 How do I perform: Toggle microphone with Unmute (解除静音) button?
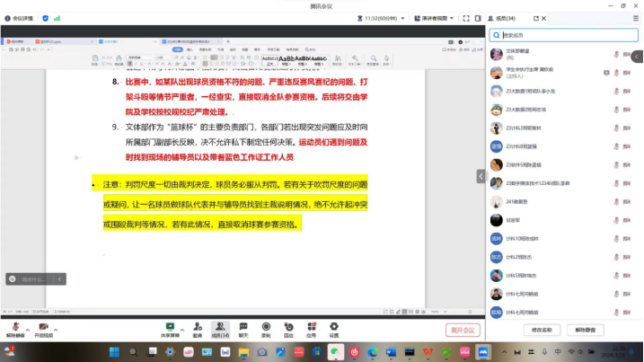pyautogui.click(x=15, y=328)
